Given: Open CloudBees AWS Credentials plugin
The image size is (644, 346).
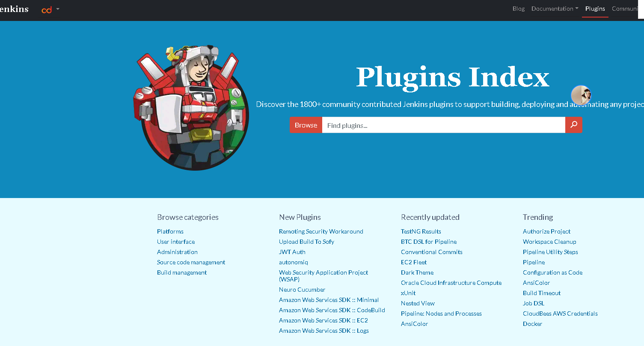Looking at the screenshot, I should [560, 313].
